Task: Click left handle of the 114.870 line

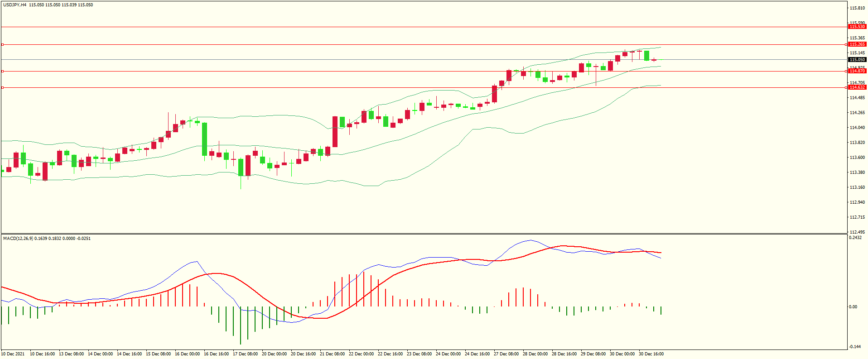Action: (x=3, y=71)
